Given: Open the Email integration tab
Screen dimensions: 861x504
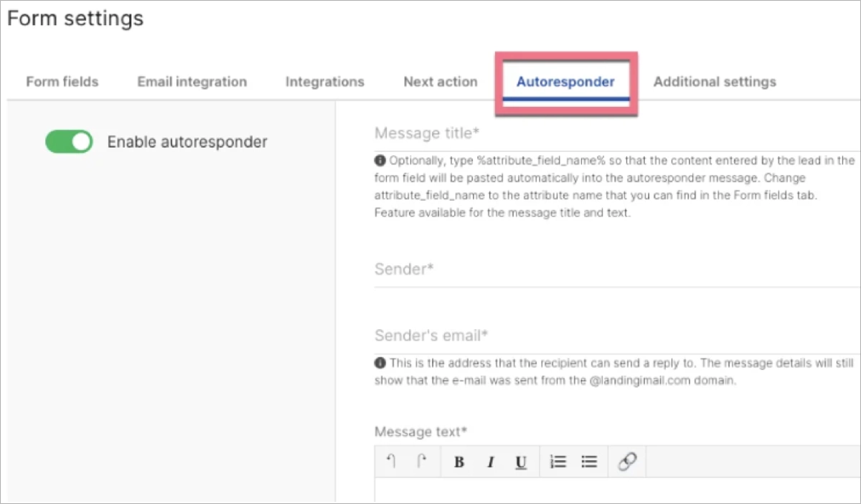Looking at the screenshot, I should point(191,81).
